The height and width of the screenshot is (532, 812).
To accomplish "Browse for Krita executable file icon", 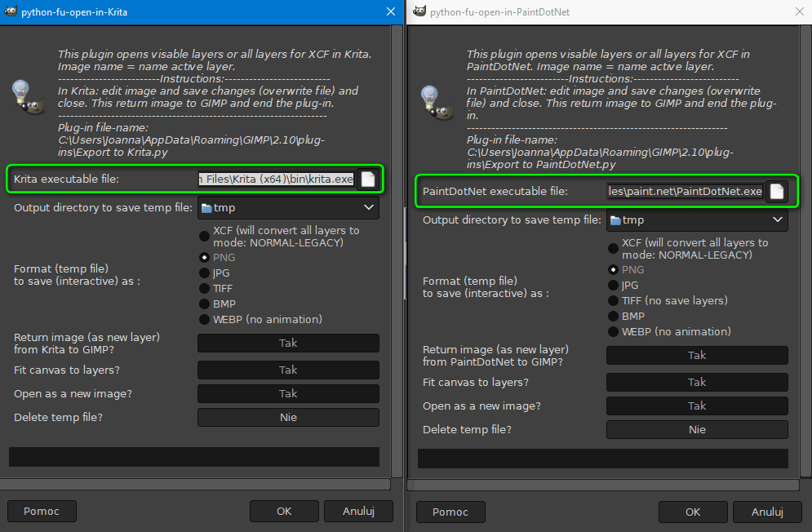I will pyautogui.click(x=368, y=180).
